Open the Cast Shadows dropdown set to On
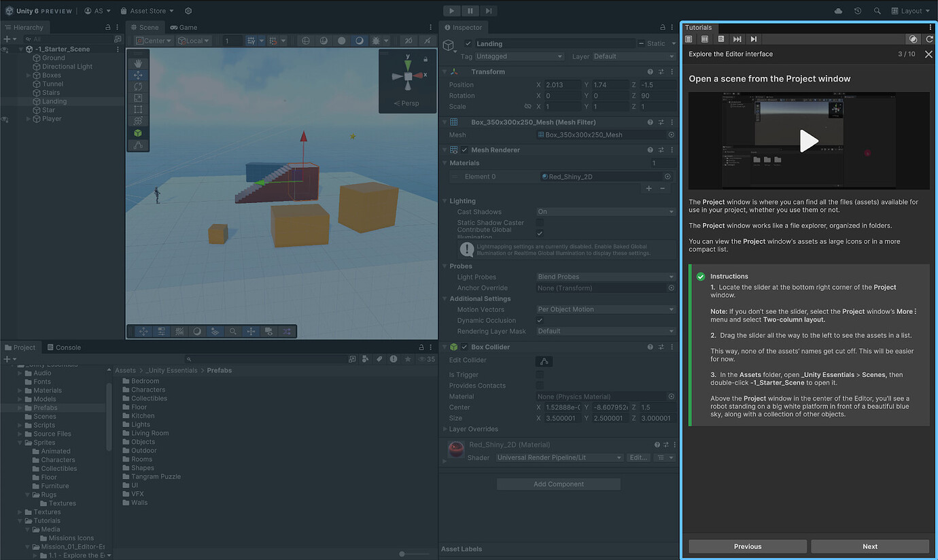This screenshot has width=938, height=560. pos(604,211)
